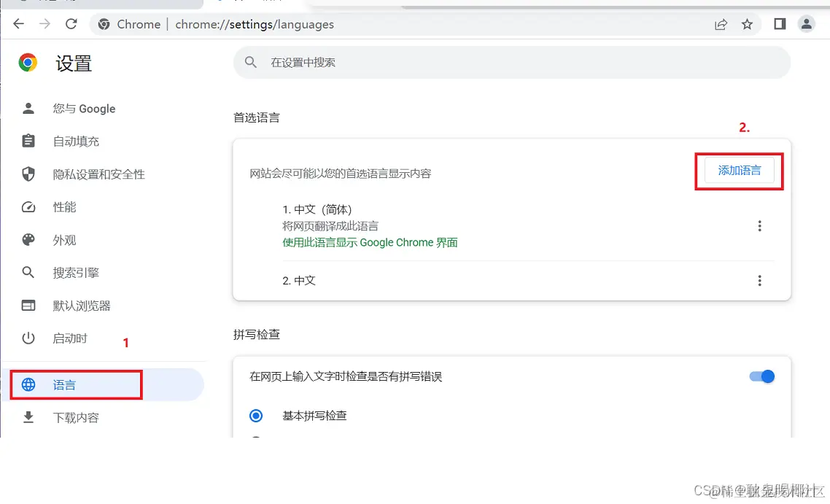Open more options for 中文（简体）
The image size is (830, 504).
click(759, 226)
